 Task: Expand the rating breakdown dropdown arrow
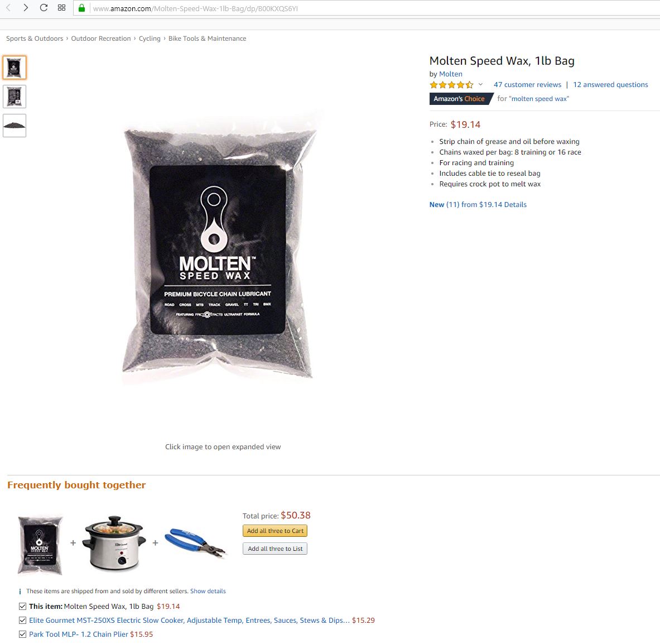(480, 85)
